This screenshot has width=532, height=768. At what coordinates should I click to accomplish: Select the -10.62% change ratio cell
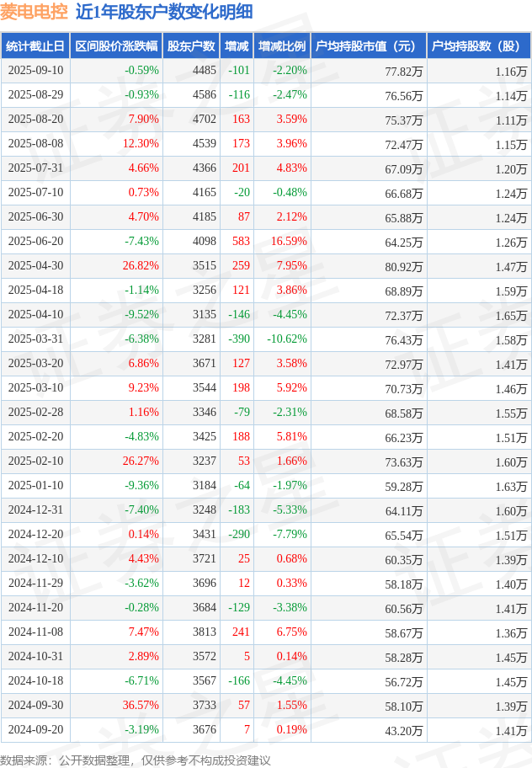coord(286,339)
